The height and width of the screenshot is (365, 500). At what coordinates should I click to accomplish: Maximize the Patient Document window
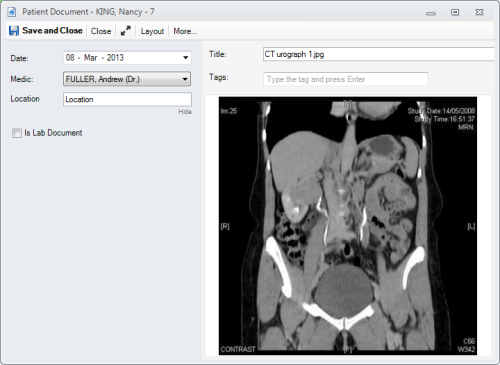455,12
